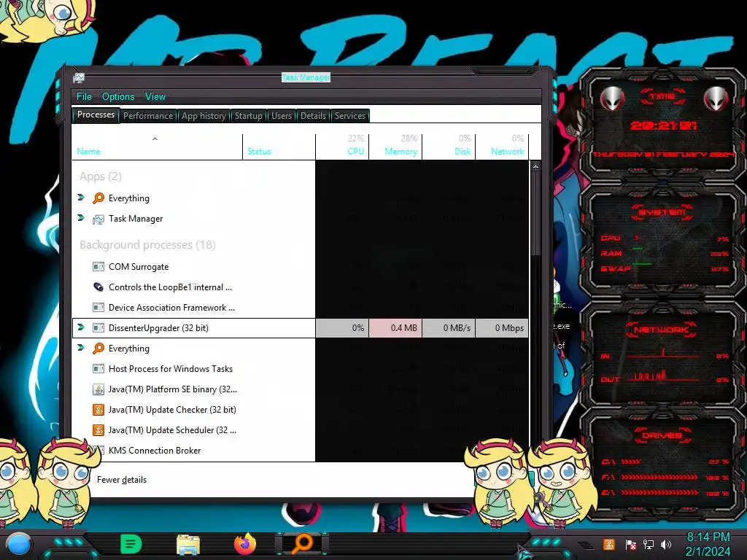This screenshot has height=560, width=747.
Task: Open the Startup tab
Action: [x=248, y=116]
